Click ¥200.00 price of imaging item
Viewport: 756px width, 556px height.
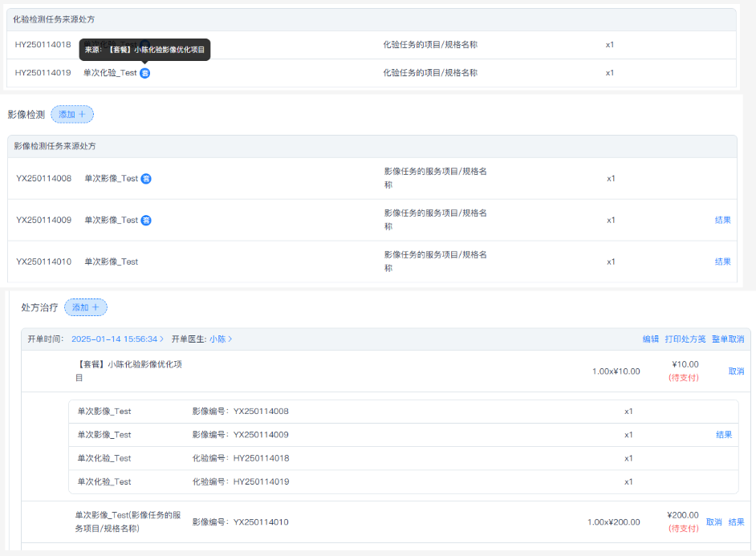tap(683, 516)
